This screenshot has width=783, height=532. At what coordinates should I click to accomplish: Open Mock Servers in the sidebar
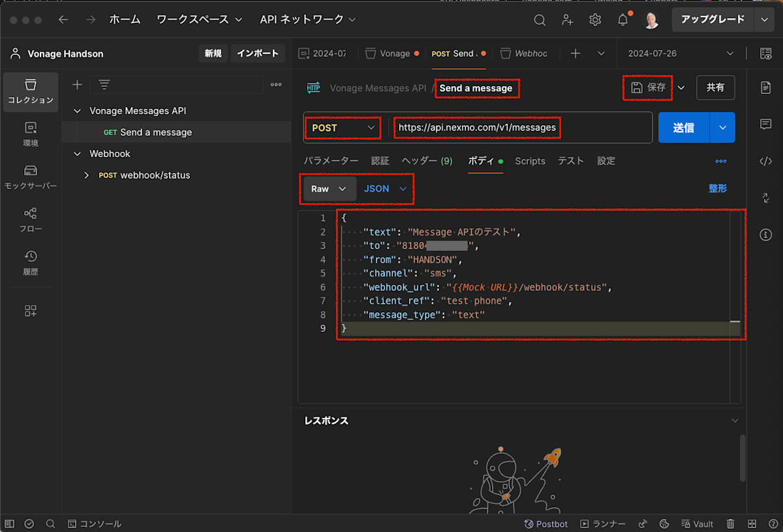(x=31, y=177)
